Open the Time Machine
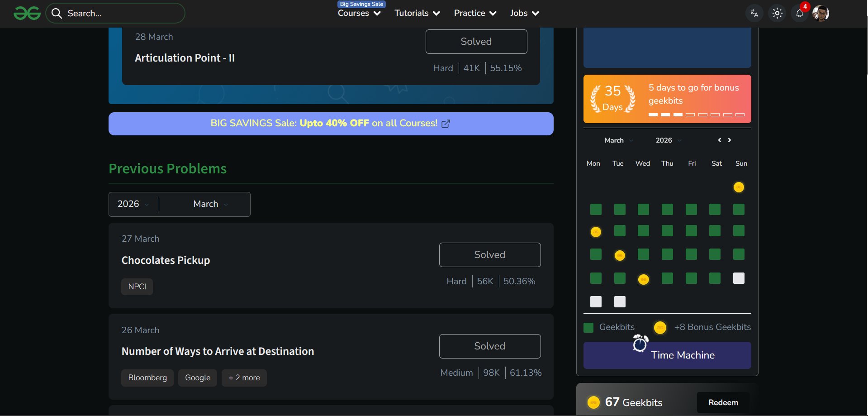Viewport: 868px width, 416px height. 667,355
